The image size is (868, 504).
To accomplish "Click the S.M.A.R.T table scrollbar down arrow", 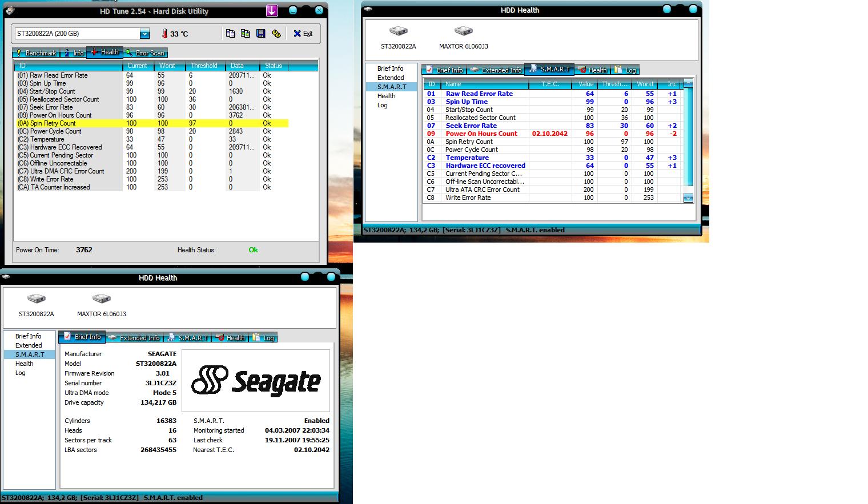I will pos(688,199).
